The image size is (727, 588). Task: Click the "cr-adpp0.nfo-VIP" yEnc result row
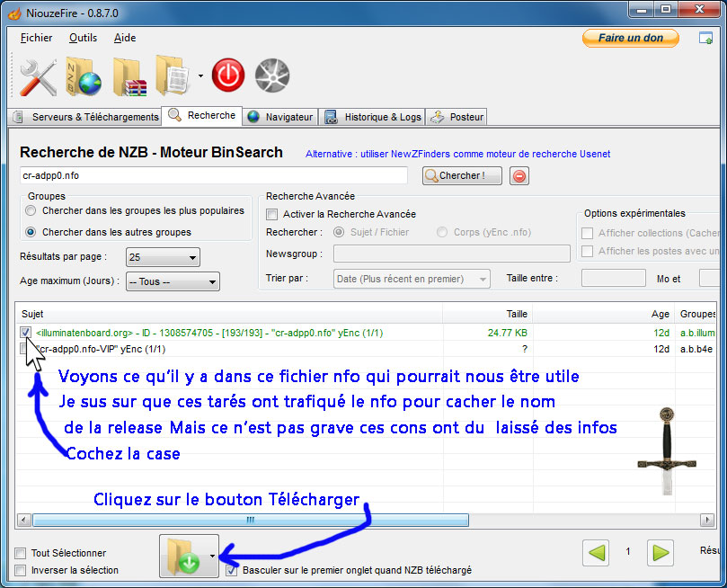point(367,349)
